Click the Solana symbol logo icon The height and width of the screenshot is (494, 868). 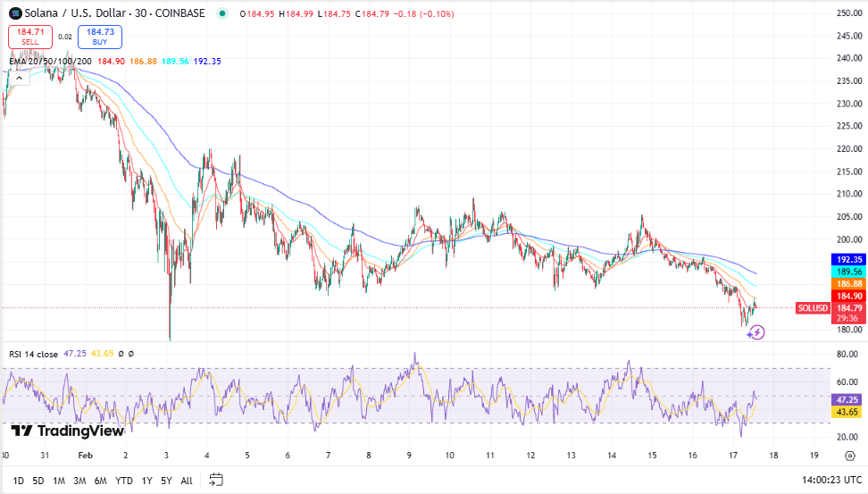(15, 13)
